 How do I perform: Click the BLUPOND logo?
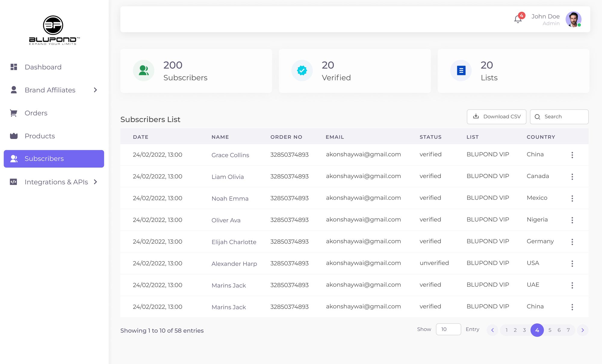[x=54, y=30]
